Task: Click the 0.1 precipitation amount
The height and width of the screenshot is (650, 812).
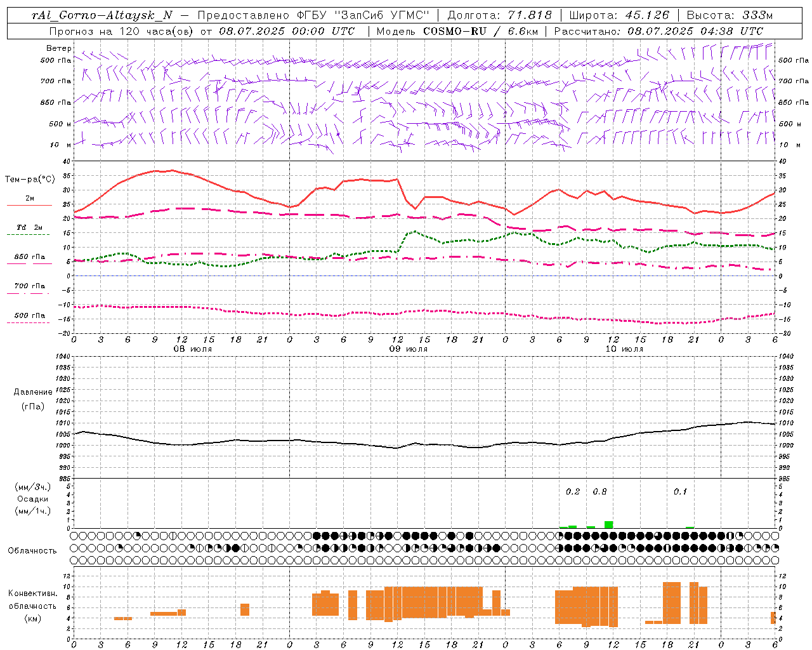Action: pyautogui.click(x=680, y=492)
